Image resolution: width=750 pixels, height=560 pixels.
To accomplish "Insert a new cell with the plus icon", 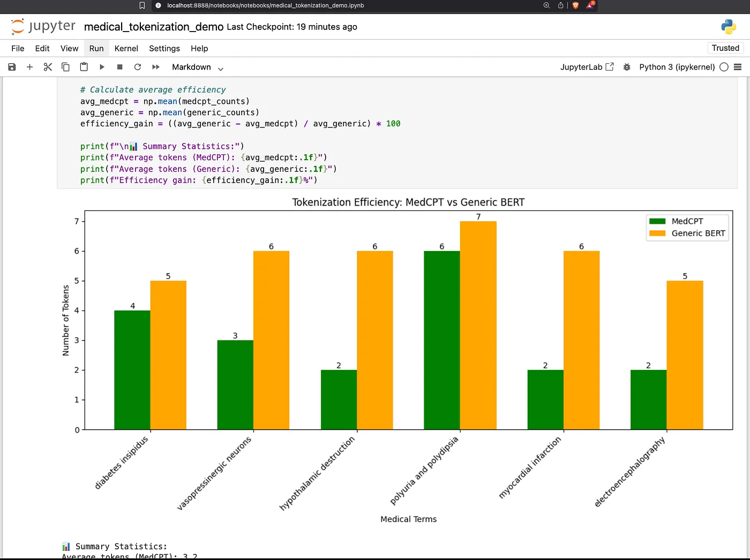I will 30,67.
